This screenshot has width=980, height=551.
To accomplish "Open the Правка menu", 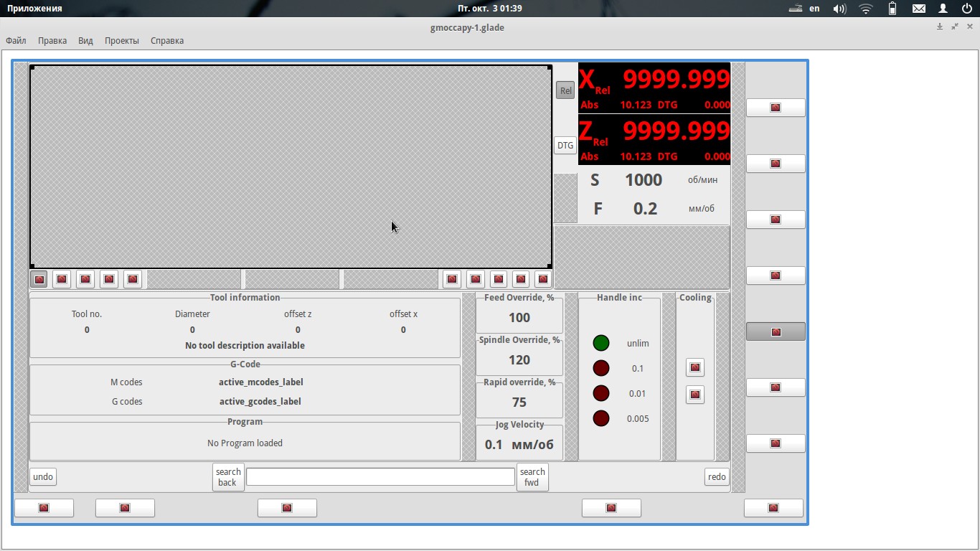I will 52,41.
